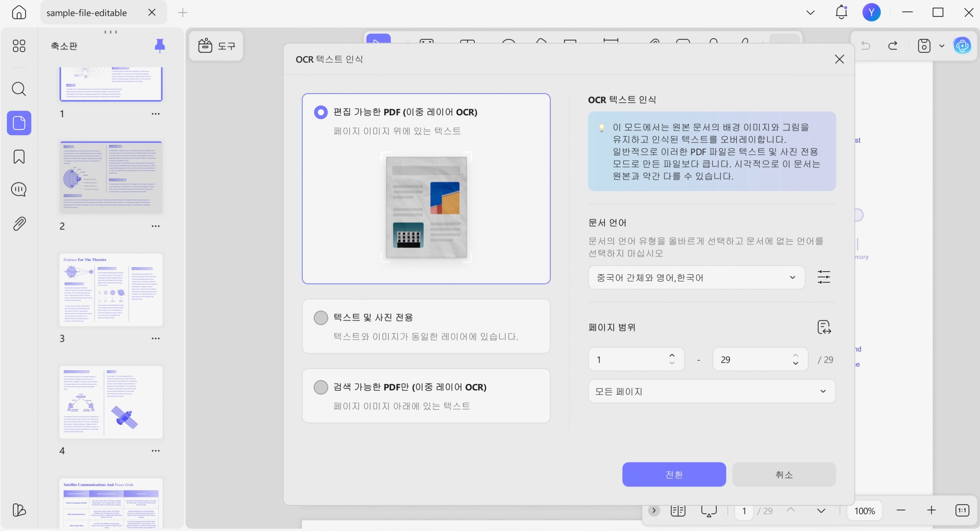
Task: Go to the Home screen icon
Action: point(19,13)
